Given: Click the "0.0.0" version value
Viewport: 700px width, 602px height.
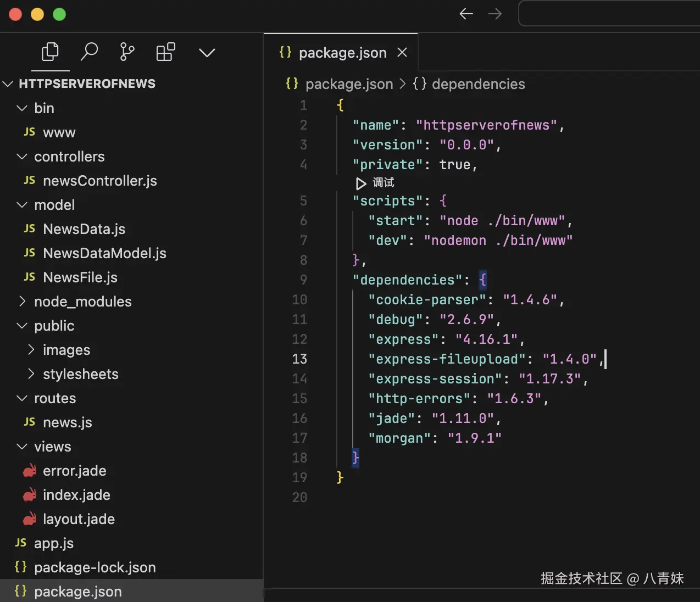Looking at the screenshot, I should click(467, 145).
